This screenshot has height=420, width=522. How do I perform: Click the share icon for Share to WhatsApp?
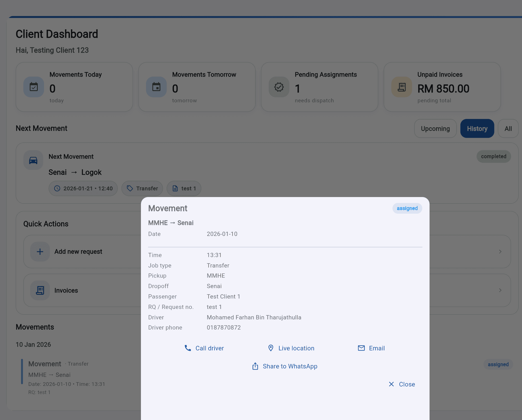click(255, 366)
